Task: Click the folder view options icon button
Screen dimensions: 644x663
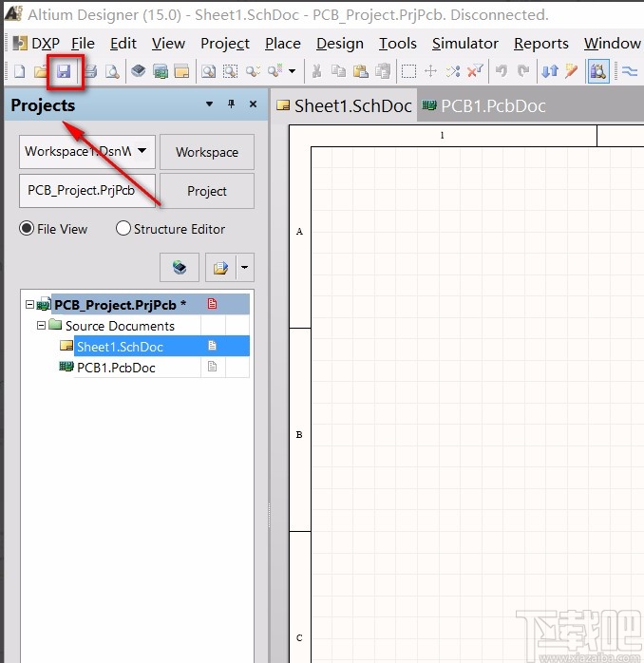Action: point(220,267)
